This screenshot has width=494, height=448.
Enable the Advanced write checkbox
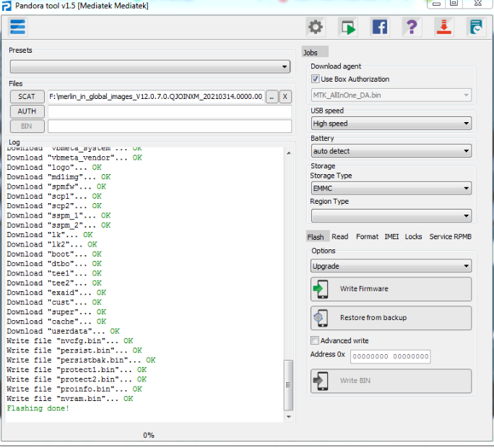click(x=314, y=341)
